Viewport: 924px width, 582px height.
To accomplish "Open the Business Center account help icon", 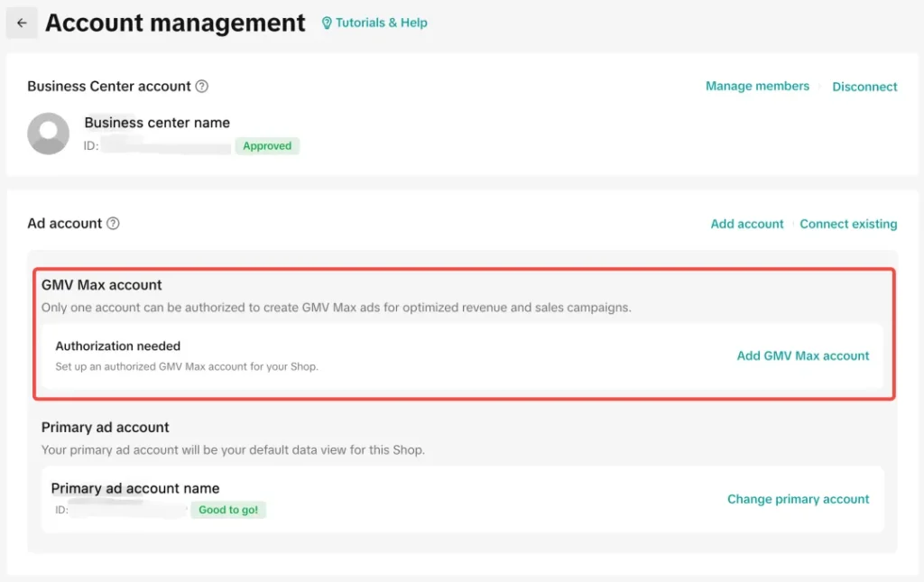I will coord(202,86).
